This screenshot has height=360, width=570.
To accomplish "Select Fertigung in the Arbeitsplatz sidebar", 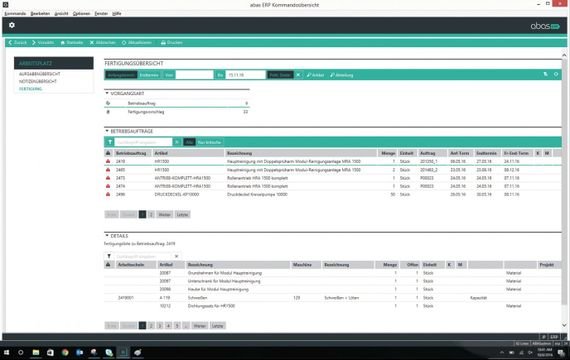I will point(31,89).
